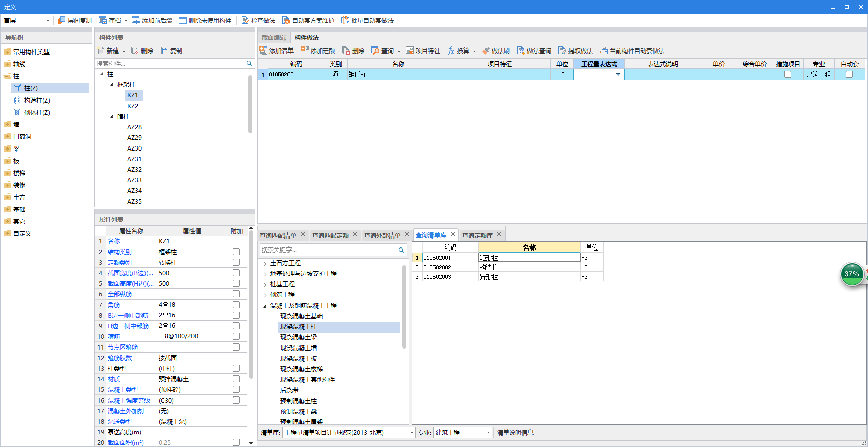
Task: Click the 层间复制 toolbar icon
Action: tap(62, 20)
